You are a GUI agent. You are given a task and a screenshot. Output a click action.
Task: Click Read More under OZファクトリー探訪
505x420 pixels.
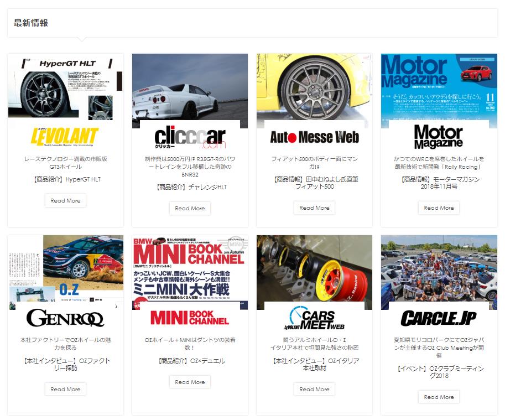pos(65,389)
